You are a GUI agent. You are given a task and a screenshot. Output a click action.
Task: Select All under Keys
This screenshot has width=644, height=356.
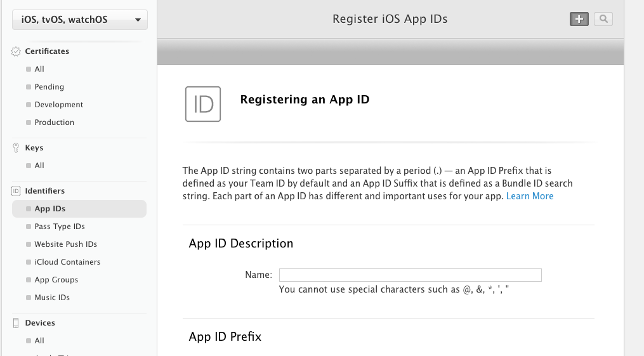pyautogui.click(x=39, y=166)
